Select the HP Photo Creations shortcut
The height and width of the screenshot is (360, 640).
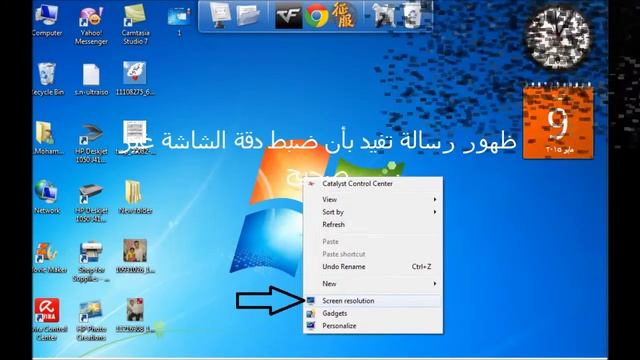click(x=91, y=321)
